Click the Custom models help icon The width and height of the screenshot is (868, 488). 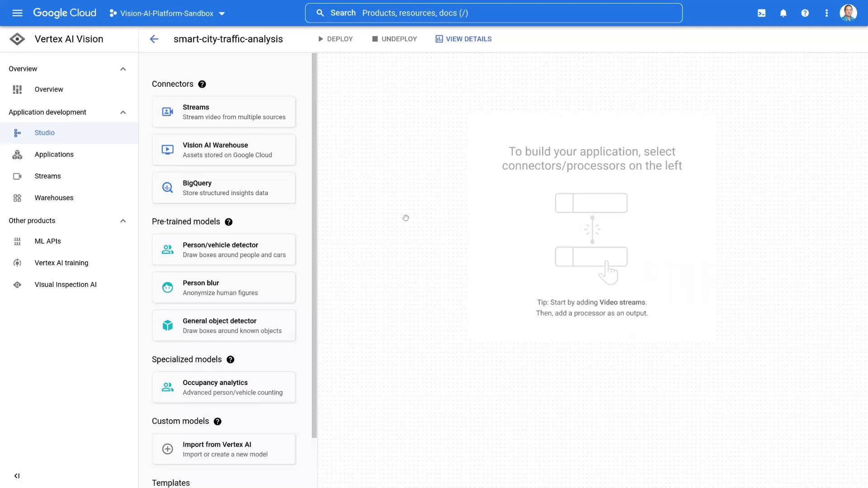pyautogui.click(x=217, y=421)
